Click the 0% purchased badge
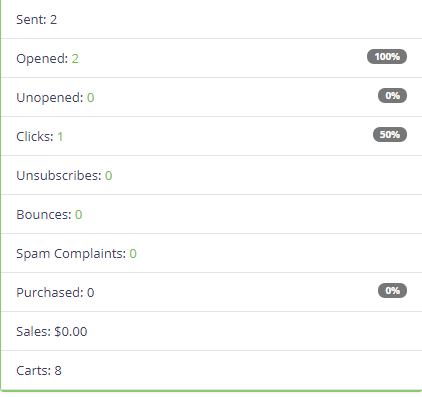The height and width of the screenshot is (397, 422). (x=392, y=291)
